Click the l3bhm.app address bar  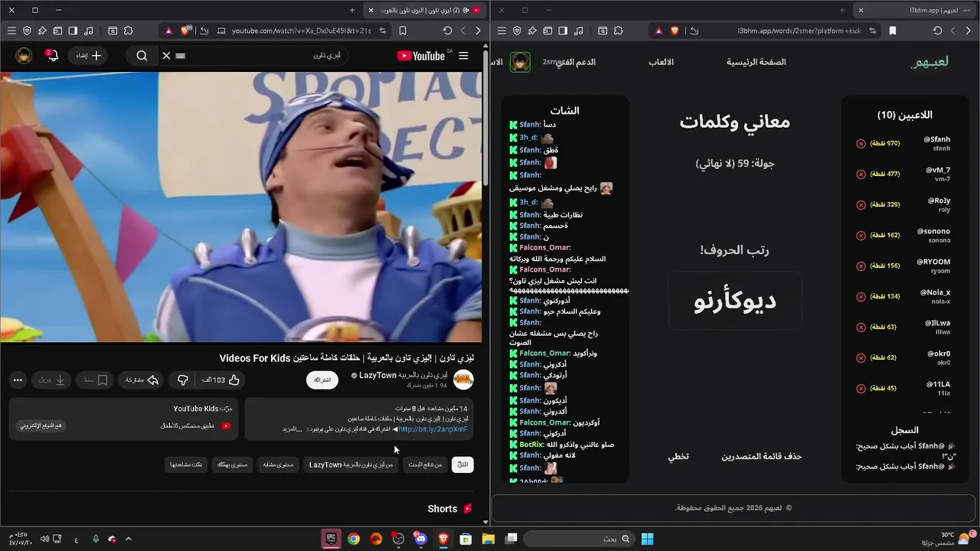[x=799, y=31]
